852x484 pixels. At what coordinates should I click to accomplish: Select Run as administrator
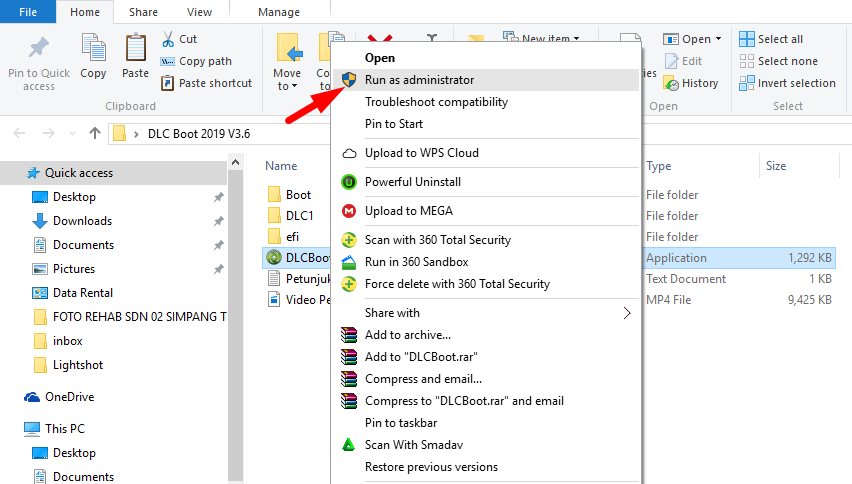point(485,80)
